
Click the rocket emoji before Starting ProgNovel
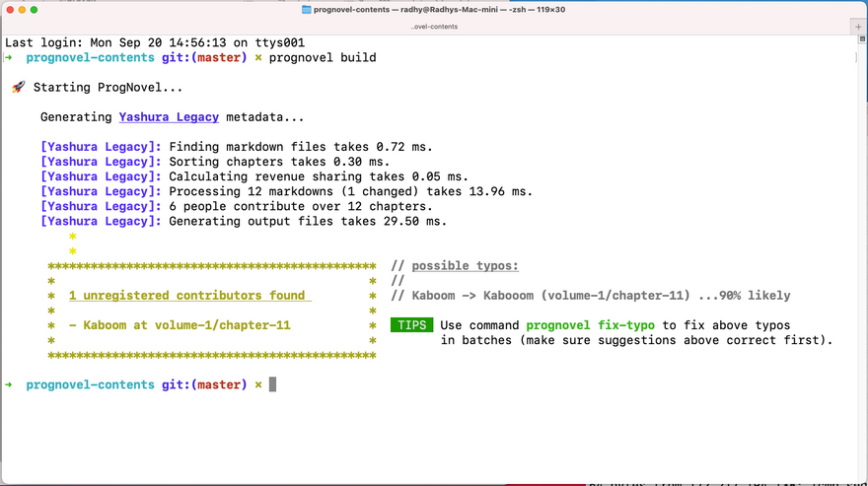pos(18,88)
